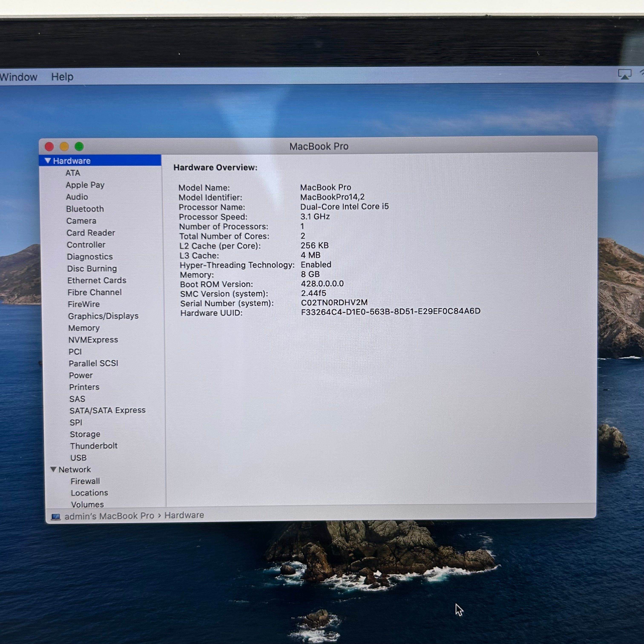The height and width of the screenshot is (644, 644).
Task: Select Ethernet Cards in the sidebar
Action: coord(97,280)
